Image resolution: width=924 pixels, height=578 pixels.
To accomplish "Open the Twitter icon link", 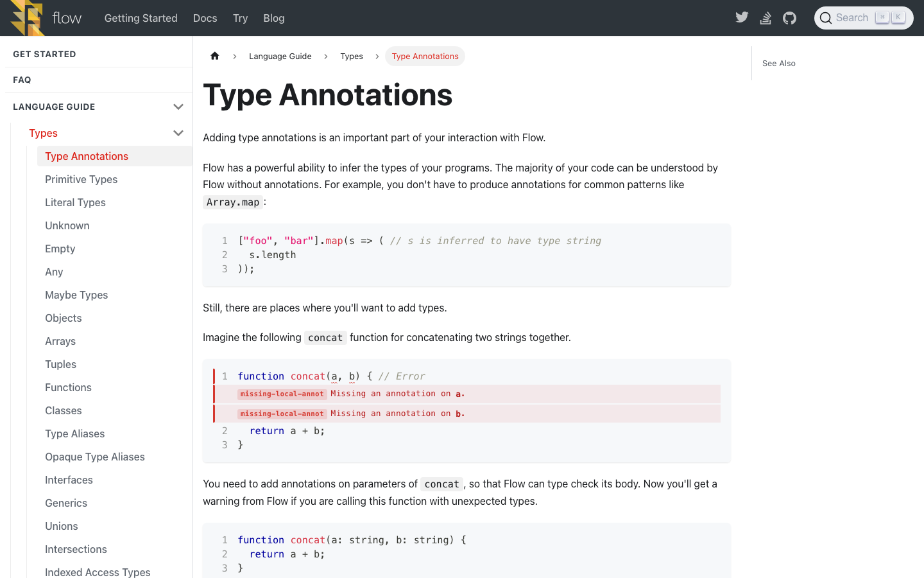I will tap(742, 17).
